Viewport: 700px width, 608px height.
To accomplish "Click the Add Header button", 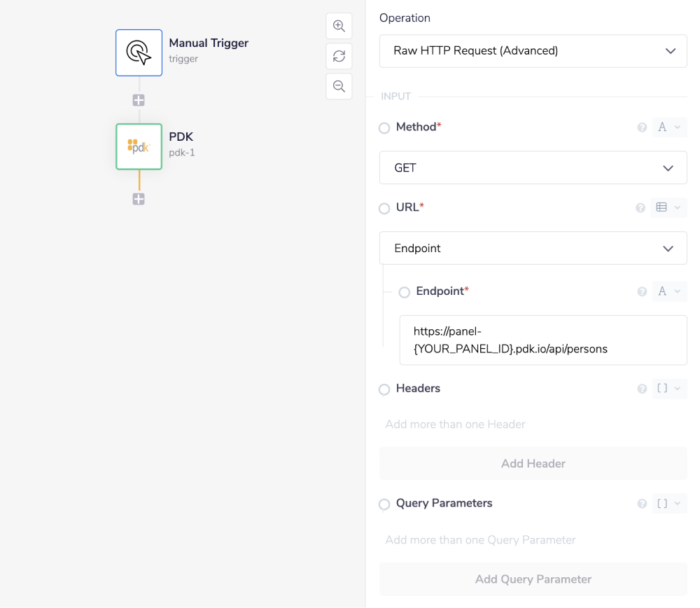I will tap(533, 464).
